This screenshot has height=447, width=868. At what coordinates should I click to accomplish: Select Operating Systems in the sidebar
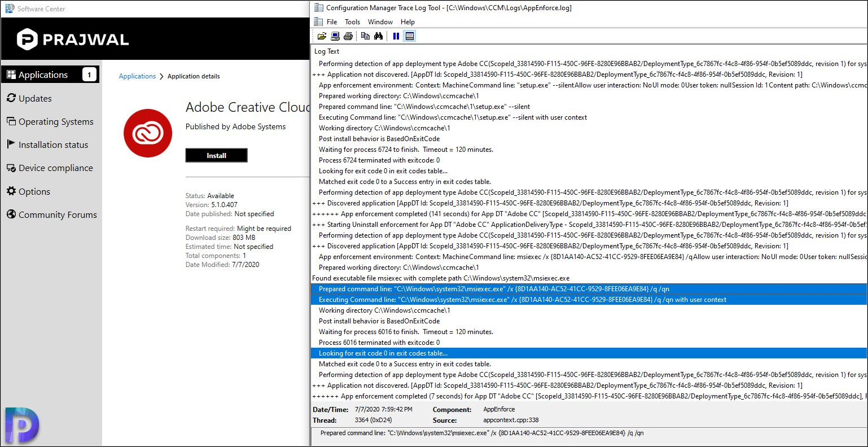point(56,121)
